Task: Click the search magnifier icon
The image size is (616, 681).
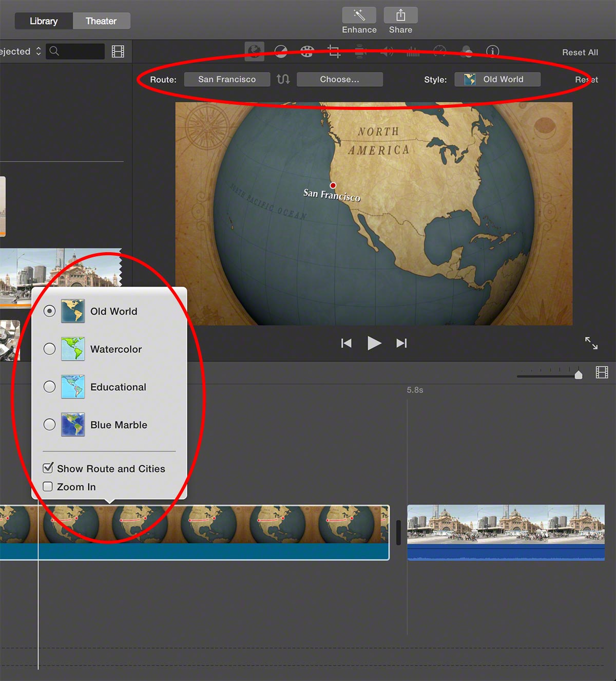Action: coord(54,51)
